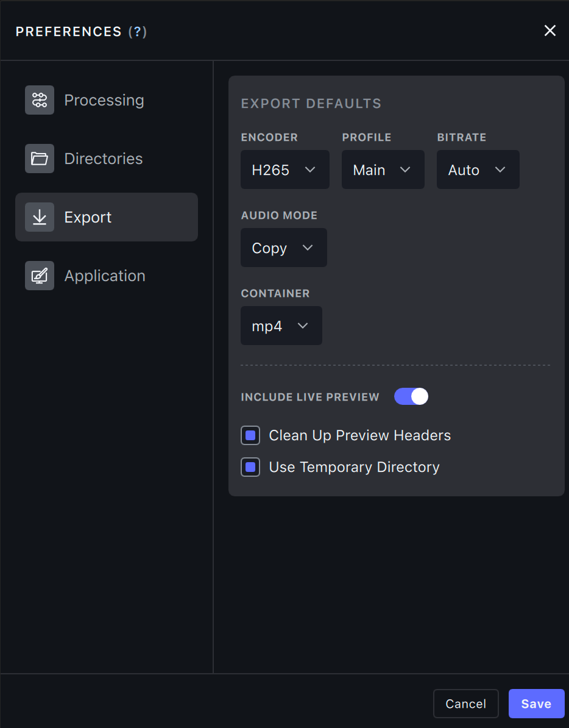Uncheck Use Temporary Directory
Image resolution: width=569 pixels, height=728 pixels.
[250, 467]
